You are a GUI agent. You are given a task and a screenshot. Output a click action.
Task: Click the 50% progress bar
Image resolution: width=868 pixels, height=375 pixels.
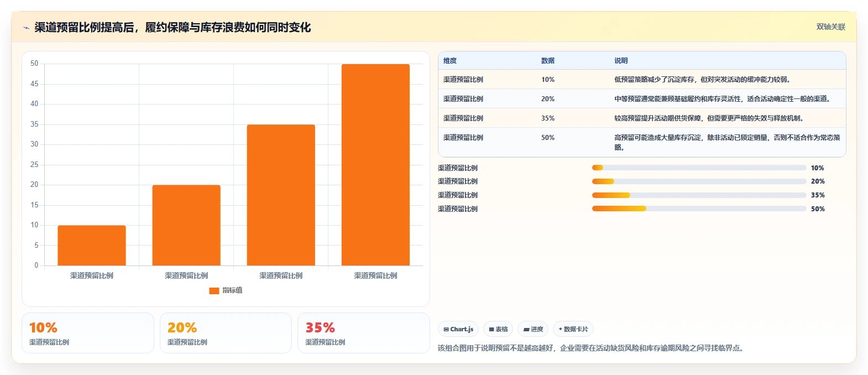699,209
